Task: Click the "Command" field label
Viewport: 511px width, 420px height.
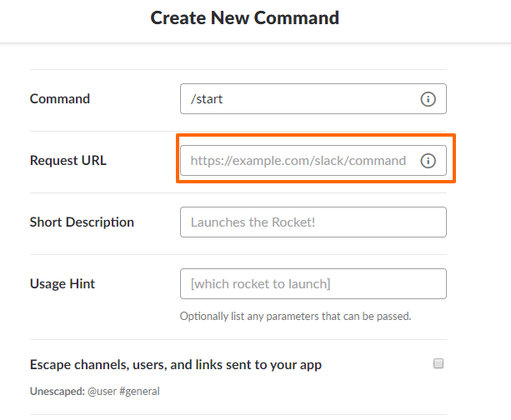Action: pos(60,99)
